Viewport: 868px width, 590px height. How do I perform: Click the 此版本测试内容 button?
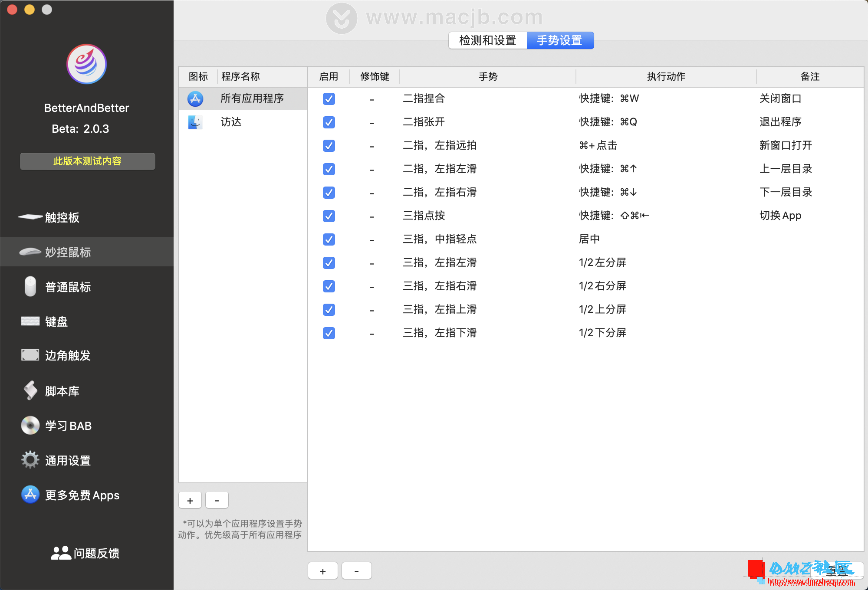click(x=88, y=161)
